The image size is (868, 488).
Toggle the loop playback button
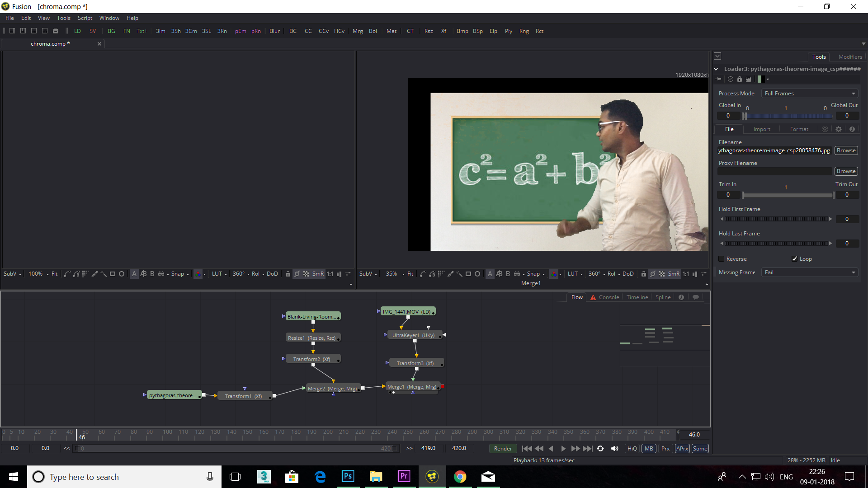tap(600, 449)
